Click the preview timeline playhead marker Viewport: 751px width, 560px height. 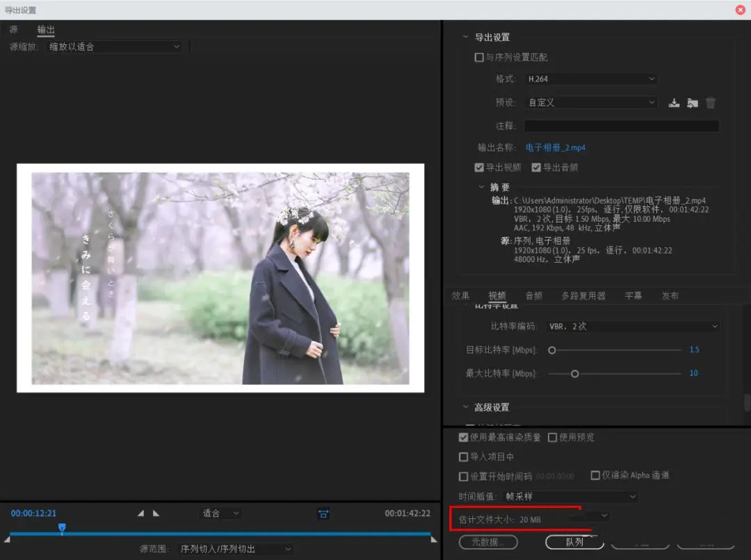click(62, 527)
